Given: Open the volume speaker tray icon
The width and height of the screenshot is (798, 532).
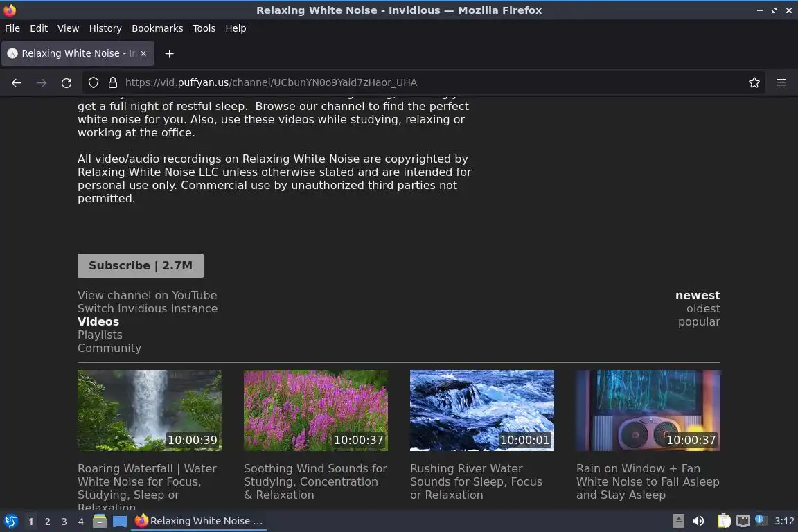Looking at the screenshot, I should 699,521.
